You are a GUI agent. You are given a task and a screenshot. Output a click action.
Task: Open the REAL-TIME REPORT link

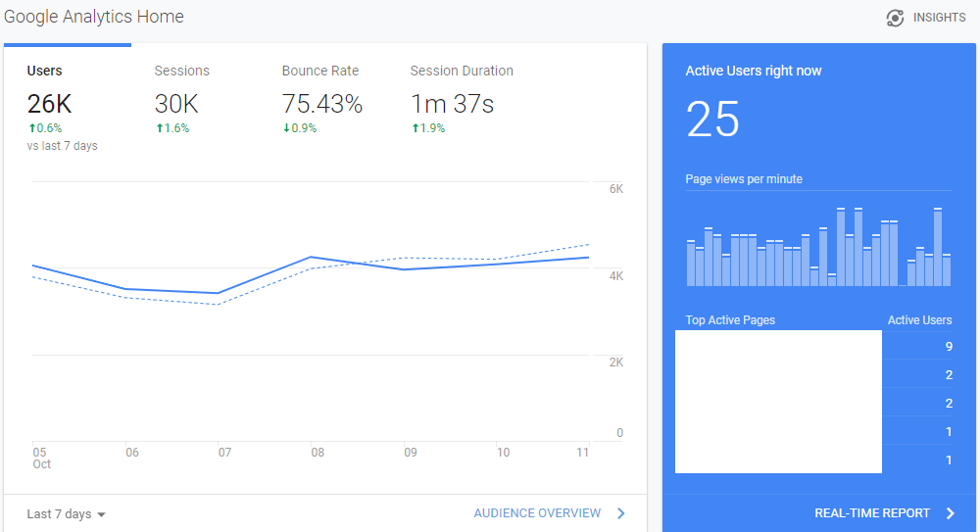click(872, 513)
